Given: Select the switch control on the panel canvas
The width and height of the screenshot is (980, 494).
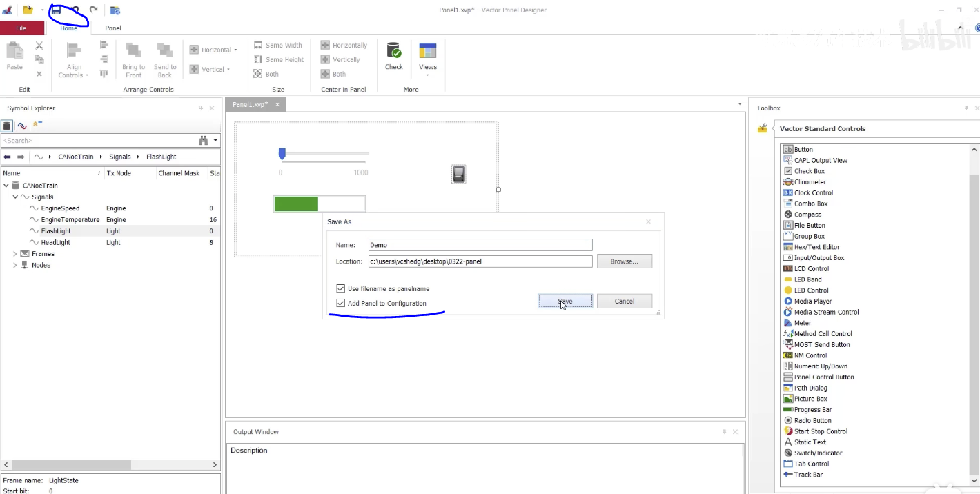Looking at the screenshot, I should pos(459,174).
